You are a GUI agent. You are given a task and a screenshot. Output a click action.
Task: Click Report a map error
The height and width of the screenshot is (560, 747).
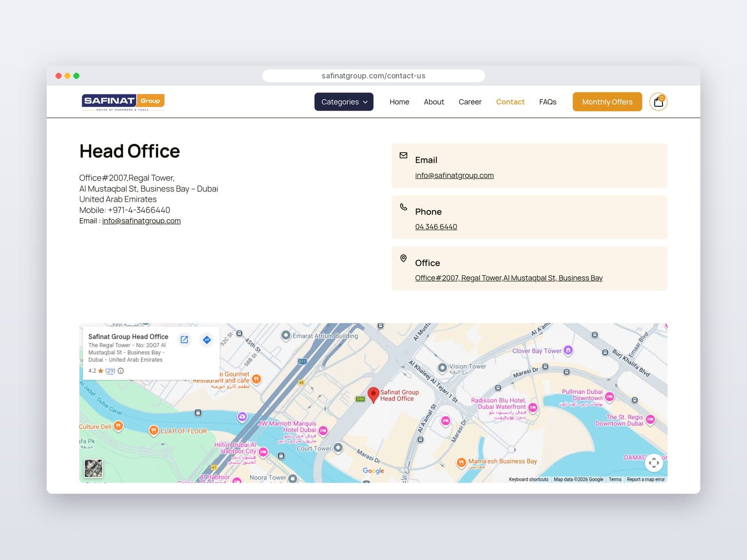(646, 479)
